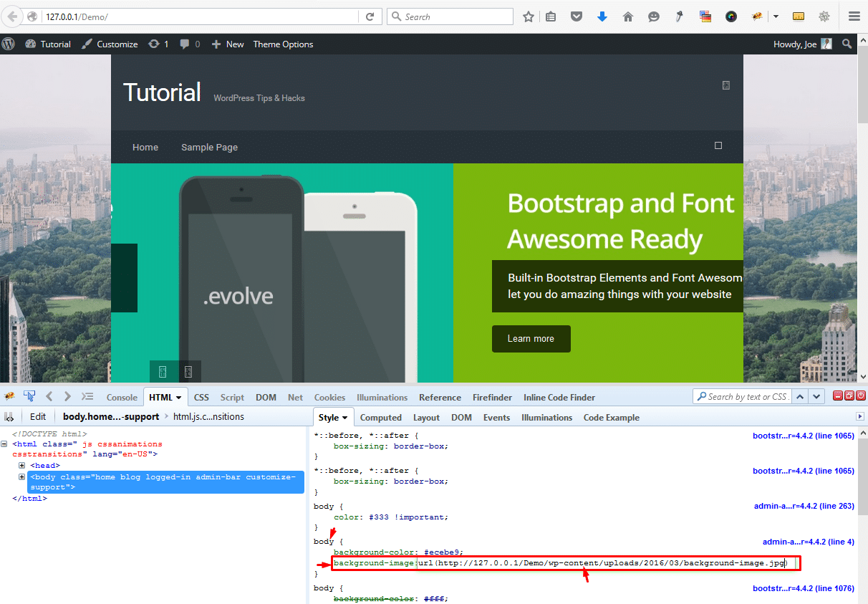Open the chat smiley icon
This screenshot has width=868, height=604.
654,16
